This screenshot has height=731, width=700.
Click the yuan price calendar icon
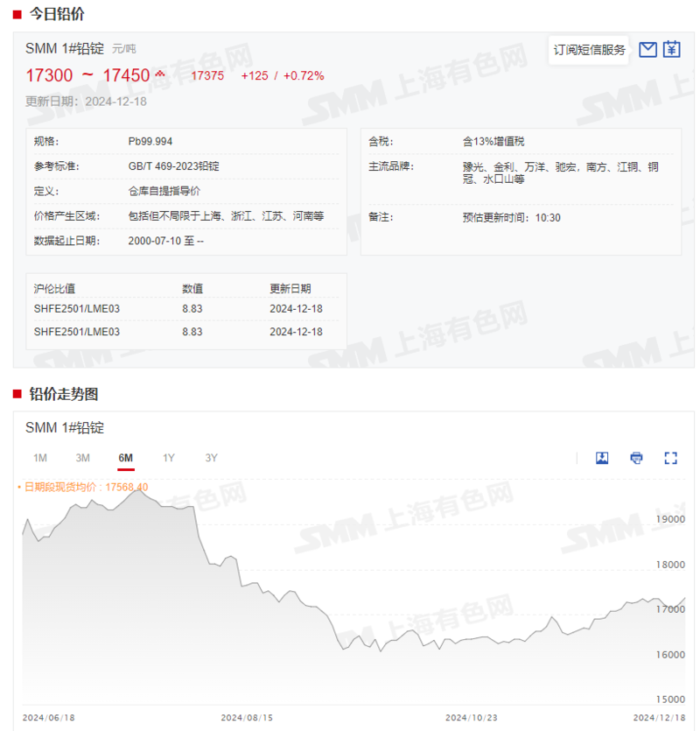click(x=672, y=49)
